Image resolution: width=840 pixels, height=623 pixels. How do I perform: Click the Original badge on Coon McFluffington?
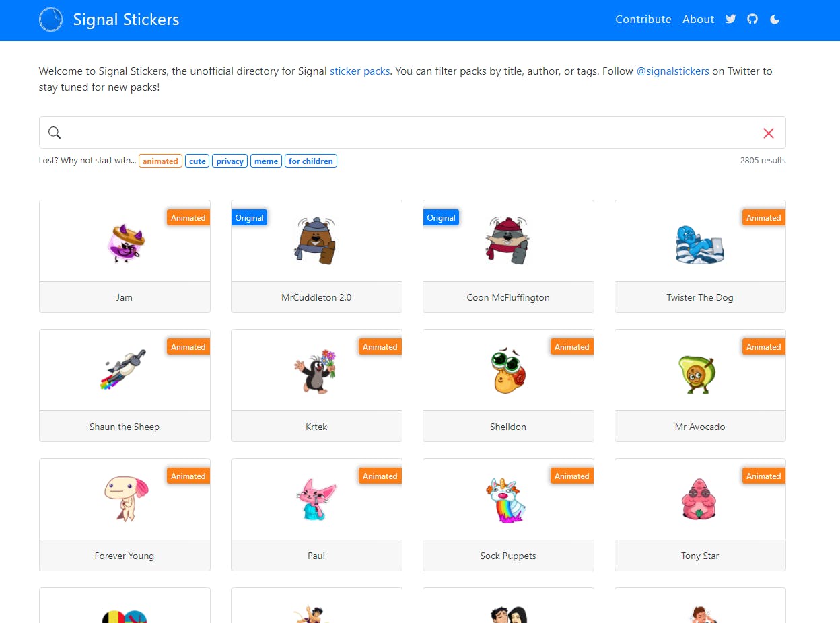tap(442, 217)
